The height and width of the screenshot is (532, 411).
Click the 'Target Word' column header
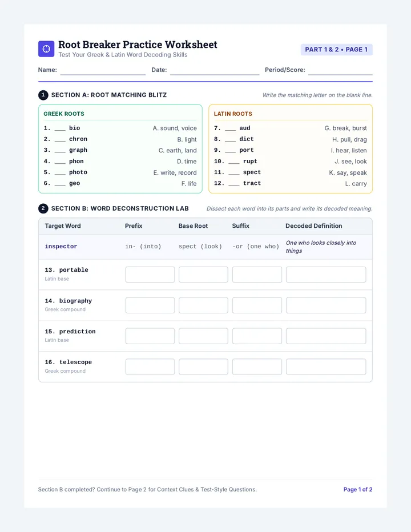tap(63, 226)
